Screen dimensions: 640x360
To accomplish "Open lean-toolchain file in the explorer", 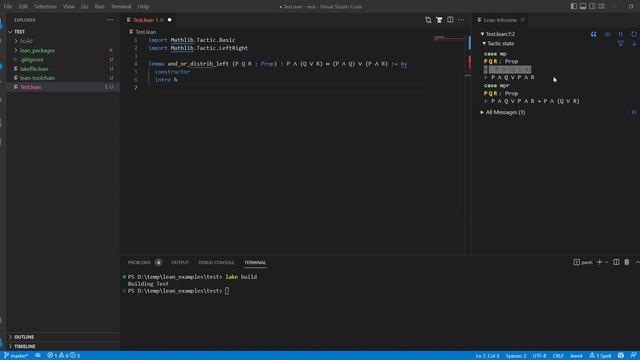I will [37, 78].
